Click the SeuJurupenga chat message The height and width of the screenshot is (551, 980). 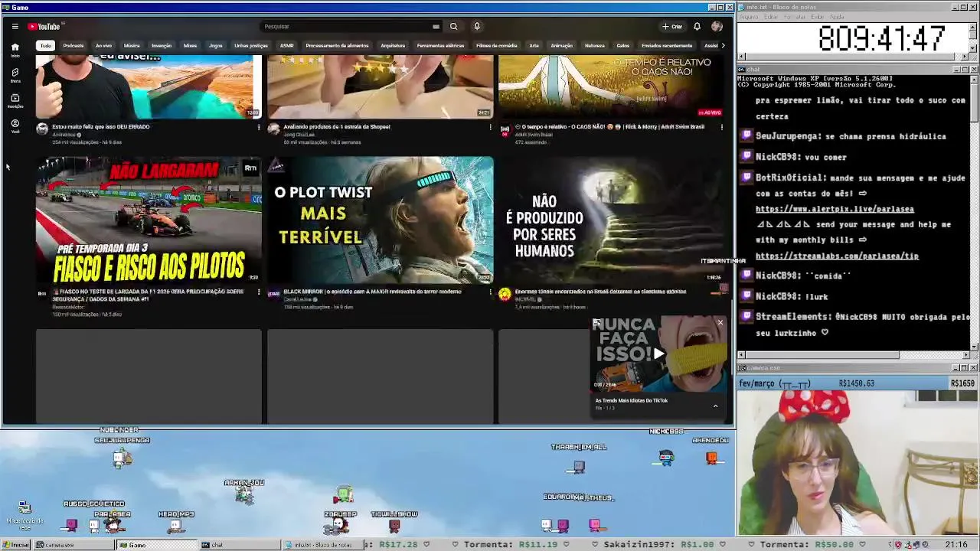[851, 136]
